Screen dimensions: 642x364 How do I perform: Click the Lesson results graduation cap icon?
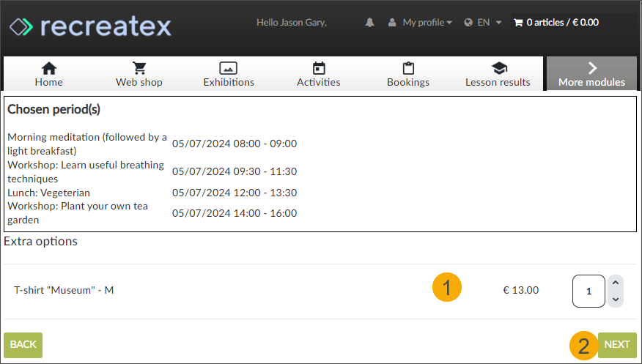click(499, 68)
